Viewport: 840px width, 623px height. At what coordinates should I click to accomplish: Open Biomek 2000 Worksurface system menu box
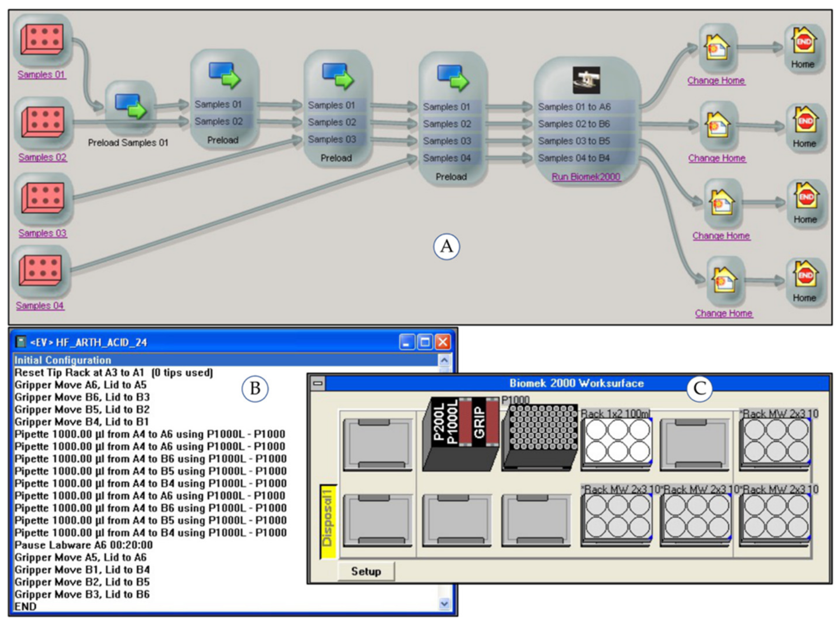[x=318, y=383]
